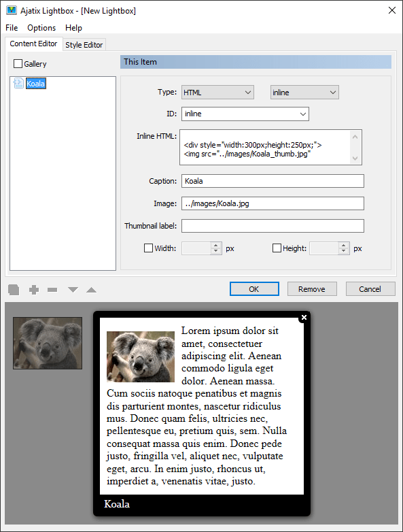403x532 pixels.
Task: Click the koala image inside the lightbox
Action: (141, 356)
